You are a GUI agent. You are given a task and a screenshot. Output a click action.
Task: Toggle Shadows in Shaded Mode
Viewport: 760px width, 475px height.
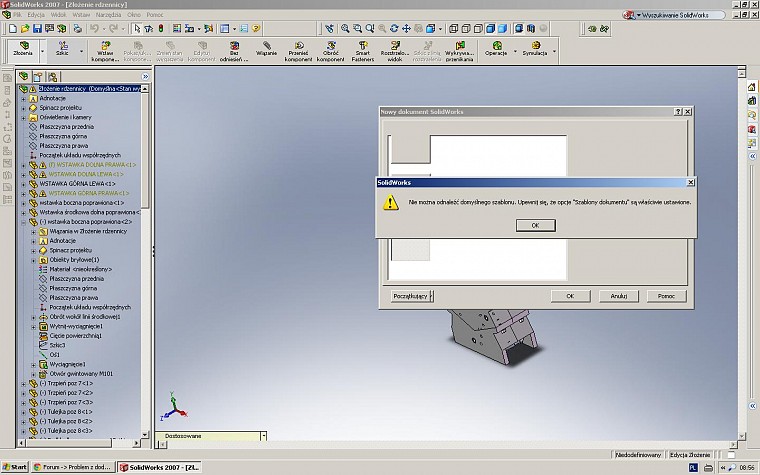[519, 29]
